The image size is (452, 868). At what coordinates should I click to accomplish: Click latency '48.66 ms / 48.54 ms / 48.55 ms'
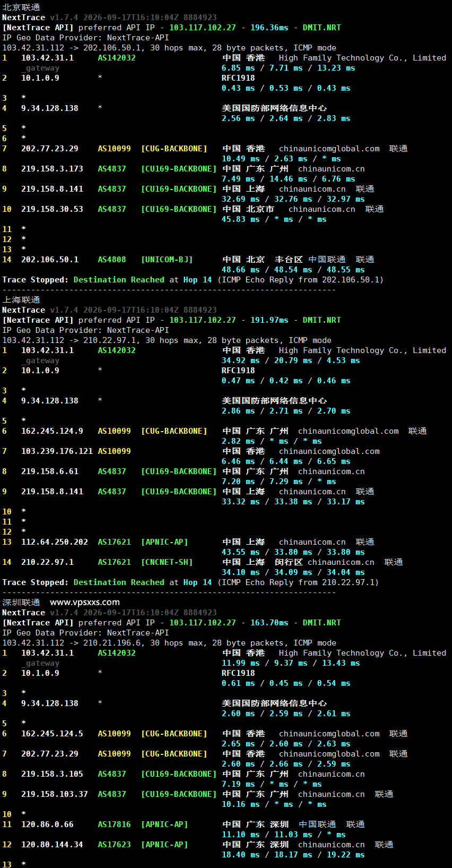[x=293, y=270]
